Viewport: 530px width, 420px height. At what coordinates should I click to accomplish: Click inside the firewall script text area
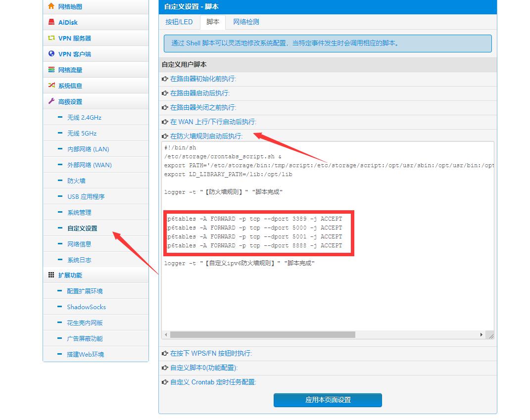(x=327, y=297)
